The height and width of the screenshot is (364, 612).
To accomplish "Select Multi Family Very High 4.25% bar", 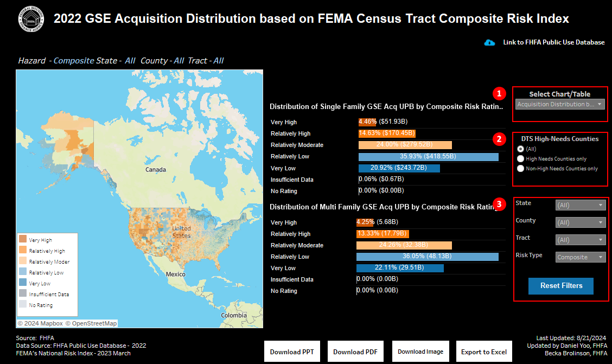I will click(x=365, y=222).
